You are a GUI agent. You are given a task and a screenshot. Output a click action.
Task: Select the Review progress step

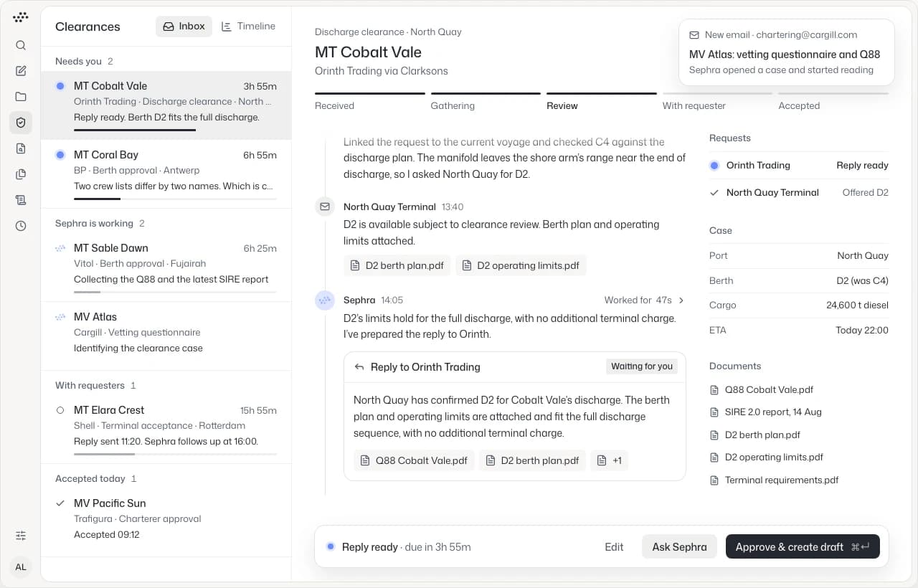pos(601,101)
